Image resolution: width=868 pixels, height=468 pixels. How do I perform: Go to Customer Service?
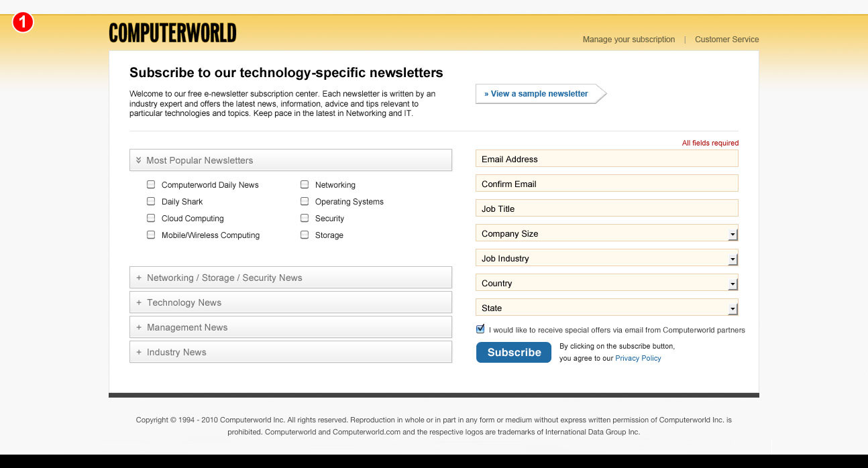coord(726,40)
